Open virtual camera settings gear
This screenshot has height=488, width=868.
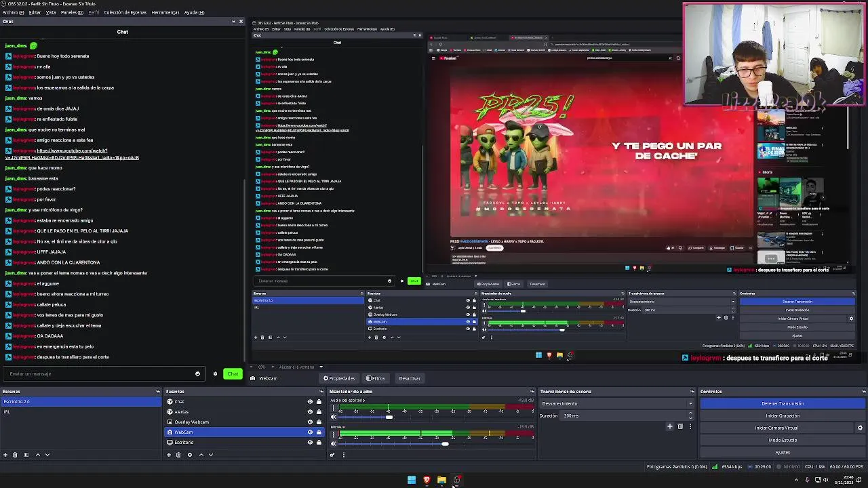(860, 428)
